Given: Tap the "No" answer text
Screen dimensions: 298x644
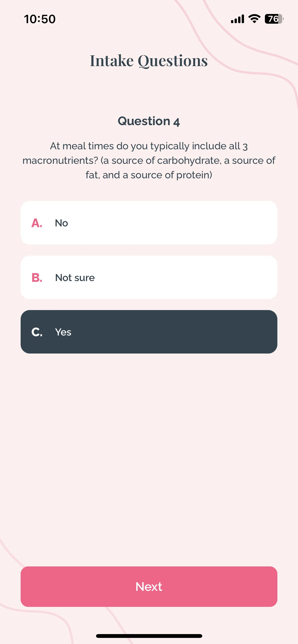Looking at the screenshot, I should pyautogui.click(x=61, y=223).
